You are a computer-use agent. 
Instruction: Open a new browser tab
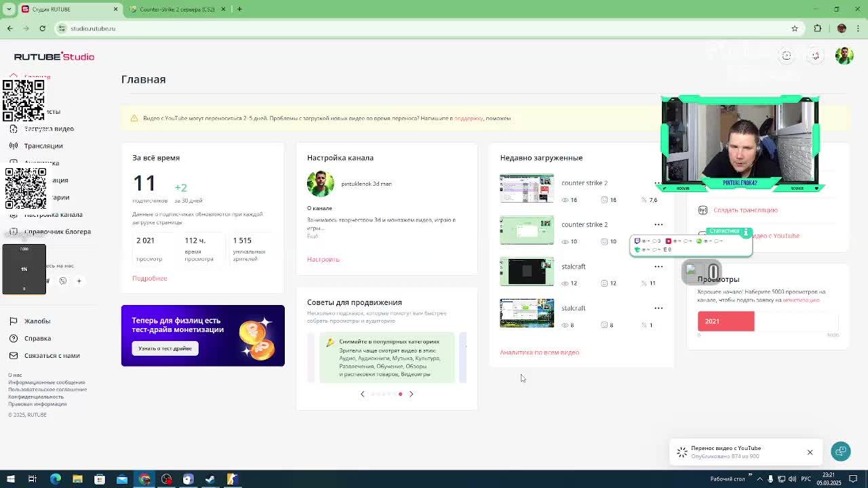pyautogui.click(x=239, y=9)
